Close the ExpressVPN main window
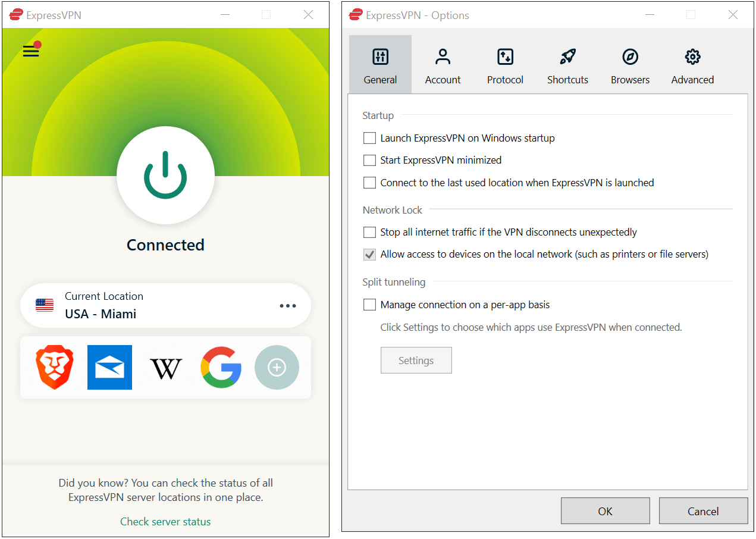756x539 pixels. [x=308, y=15]
